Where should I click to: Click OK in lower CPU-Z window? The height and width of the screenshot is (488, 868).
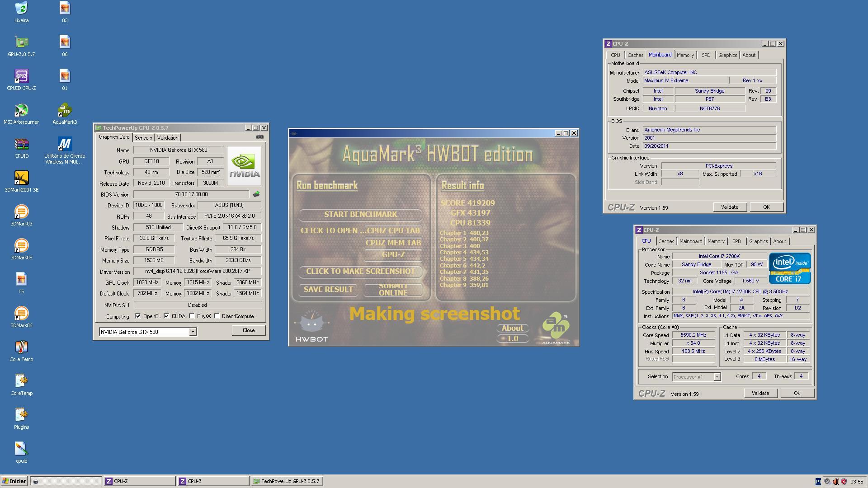pyautogui.click(x=797, y=393)
